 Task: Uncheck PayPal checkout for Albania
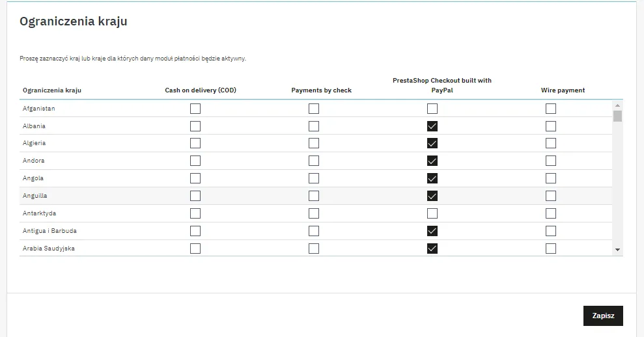432,126
